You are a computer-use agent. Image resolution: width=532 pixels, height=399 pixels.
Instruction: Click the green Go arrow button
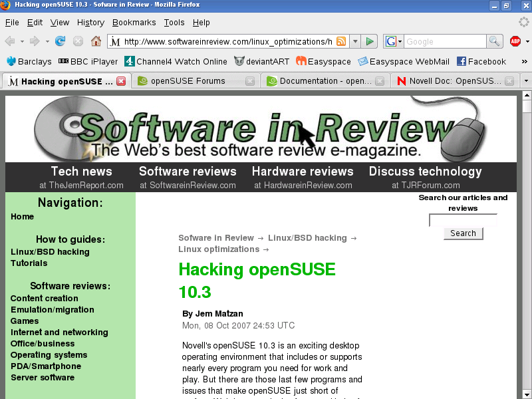[x=370, y=41]
